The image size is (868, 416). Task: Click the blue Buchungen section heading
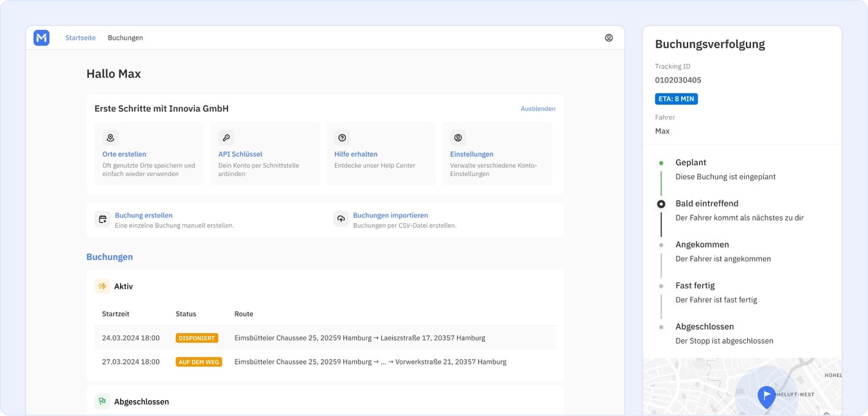pyautogui.click(x=110, y=257)
